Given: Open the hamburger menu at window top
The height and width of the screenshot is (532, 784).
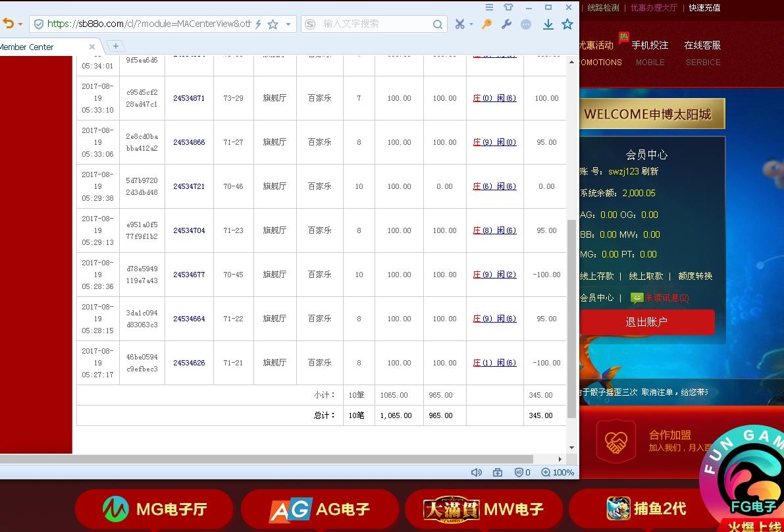Looking at the screenshot, I should click(x=488, y=7).
